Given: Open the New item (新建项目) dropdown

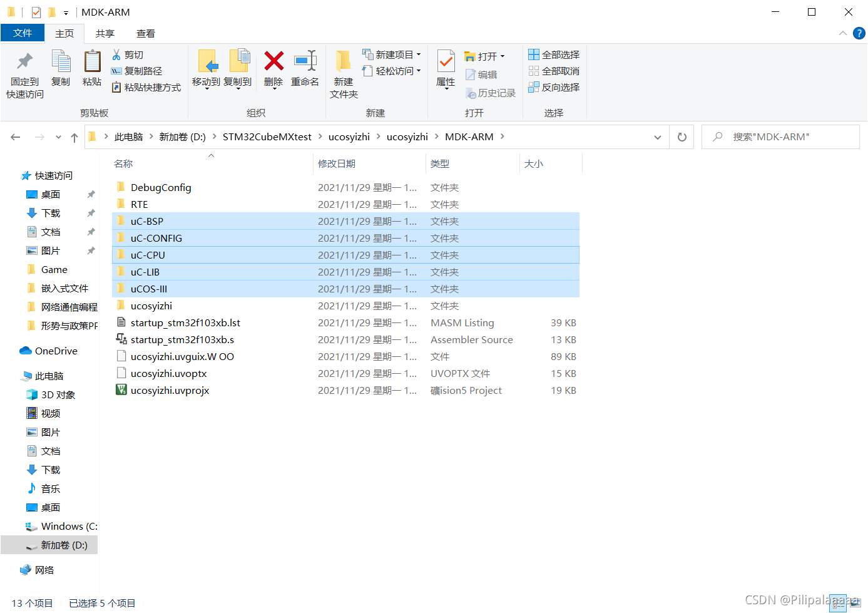Looking at the screenshot, I should (419, 54).
